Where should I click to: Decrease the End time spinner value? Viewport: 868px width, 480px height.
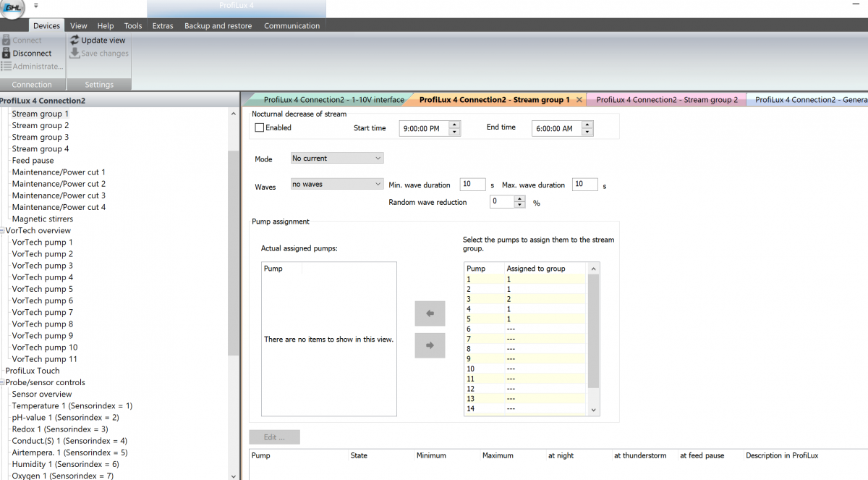click(x=587, y=132)
